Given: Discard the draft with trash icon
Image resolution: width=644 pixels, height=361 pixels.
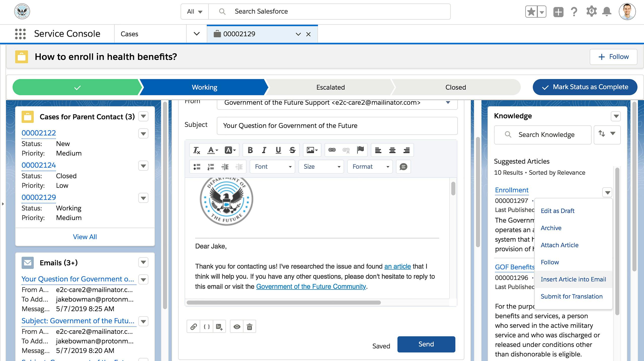Looking at the screenshot, I should click(x=250, y=327).
